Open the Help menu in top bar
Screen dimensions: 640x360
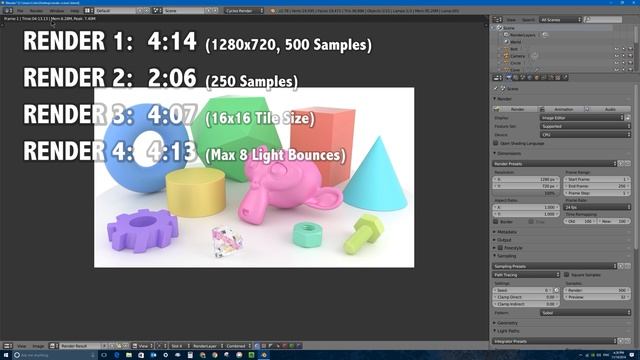pos(74,11)
